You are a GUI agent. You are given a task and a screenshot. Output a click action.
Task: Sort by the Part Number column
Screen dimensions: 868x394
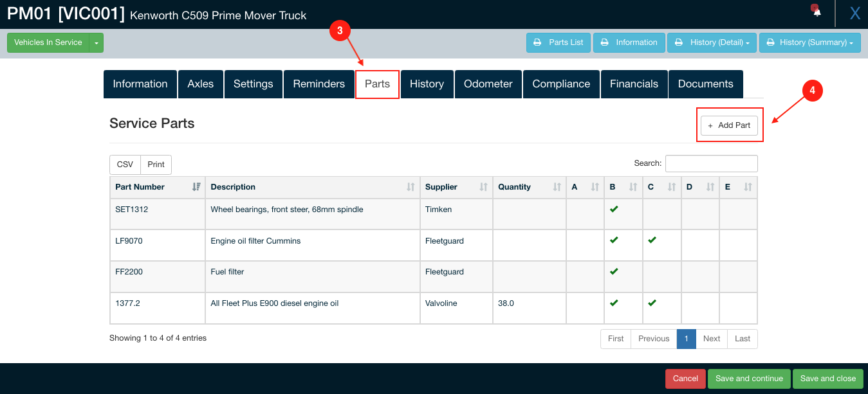158,187
